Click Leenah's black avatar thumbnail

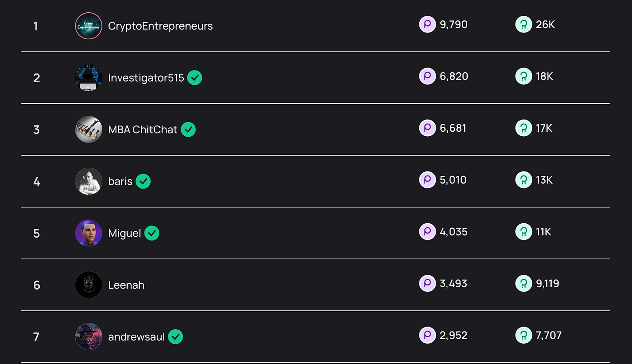(88, 285)
